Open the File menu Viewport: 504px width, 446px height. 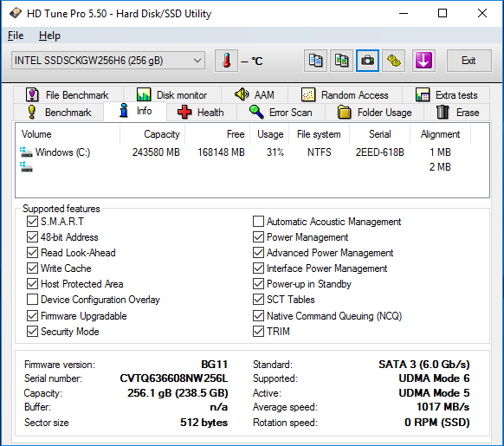pyautogui.click(x=16, y=36)
